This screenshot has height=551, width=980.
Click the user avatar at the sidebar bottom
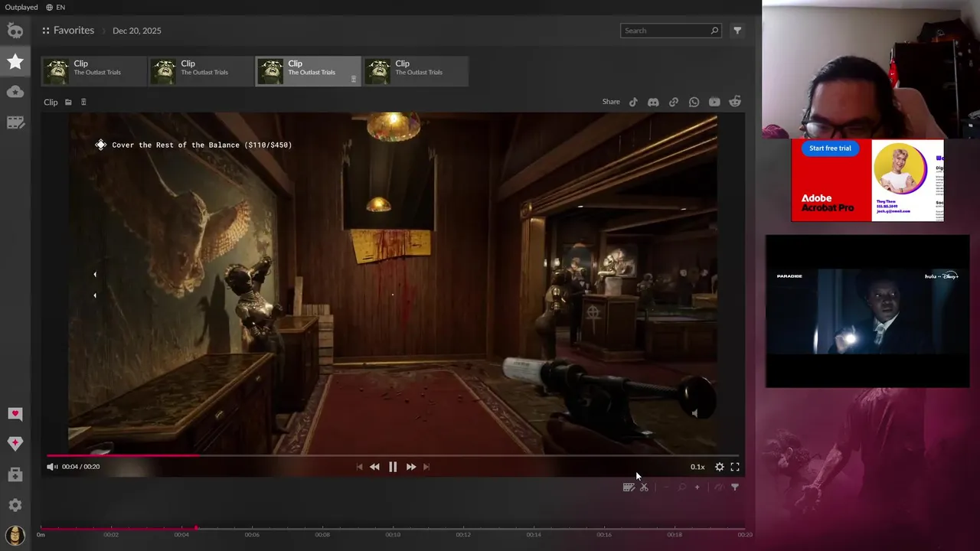15,535
